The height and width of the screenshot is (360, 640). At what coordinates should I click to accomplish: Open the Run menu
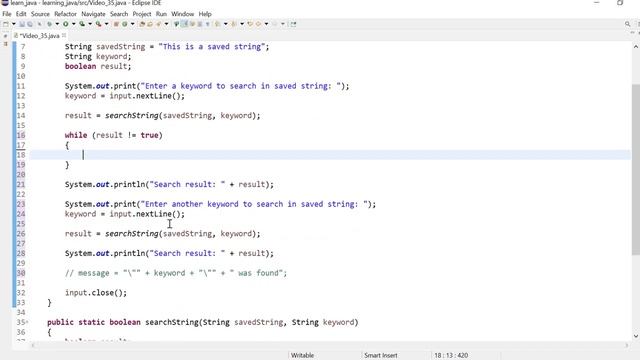pyautogui.click(x=161, y=14)
